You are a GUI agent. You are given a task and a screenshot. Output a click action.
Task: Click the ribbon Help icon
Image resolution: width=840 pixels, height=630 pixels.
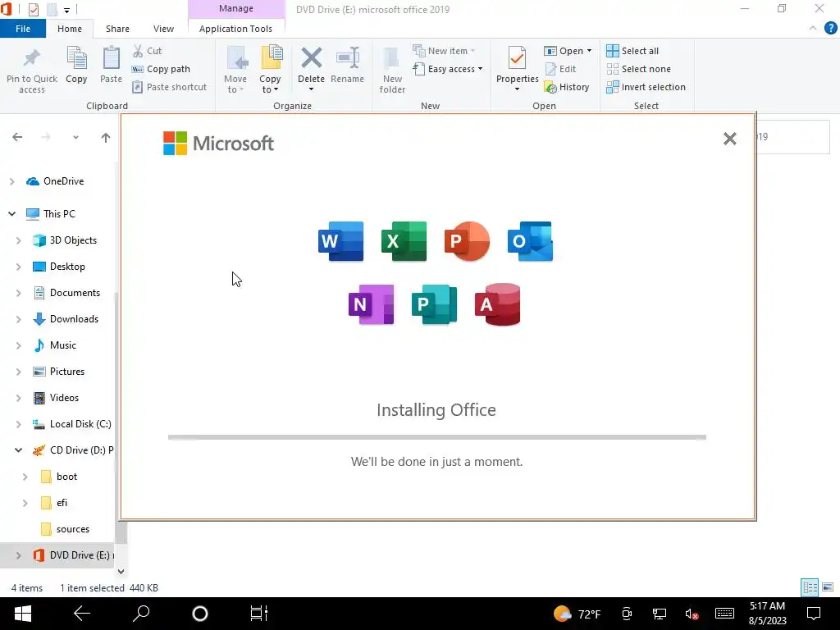pyautogui.click(x=830, y=29)
